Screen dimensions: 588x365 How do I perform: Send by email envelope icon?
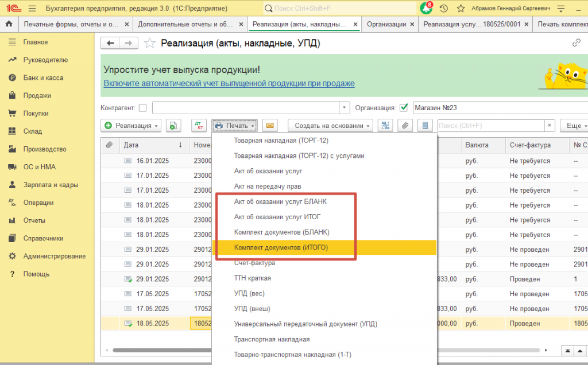(x=270, y=126)
